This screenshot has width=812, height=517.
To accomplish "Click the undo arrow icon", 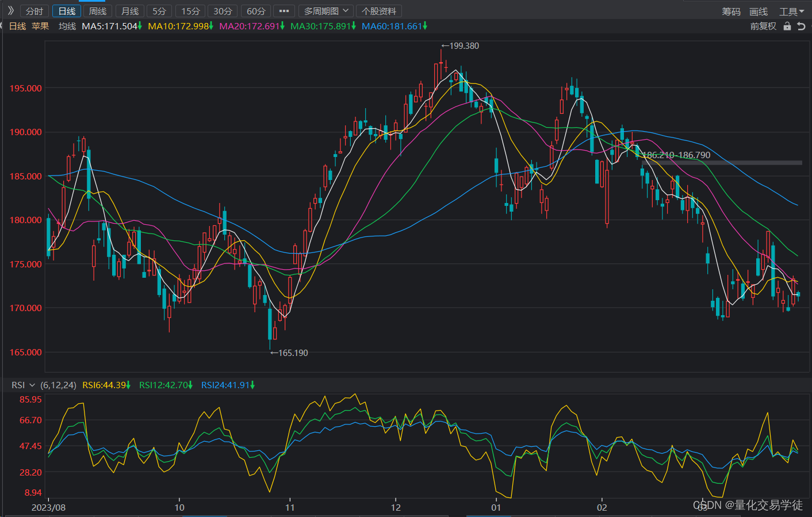I will [801, 26].
